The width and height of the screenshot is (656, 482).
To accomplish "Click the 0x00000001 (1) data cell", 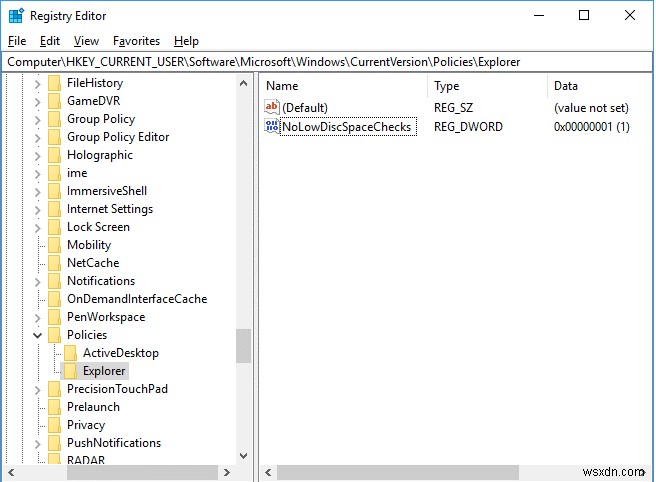I will pos(592,127).
